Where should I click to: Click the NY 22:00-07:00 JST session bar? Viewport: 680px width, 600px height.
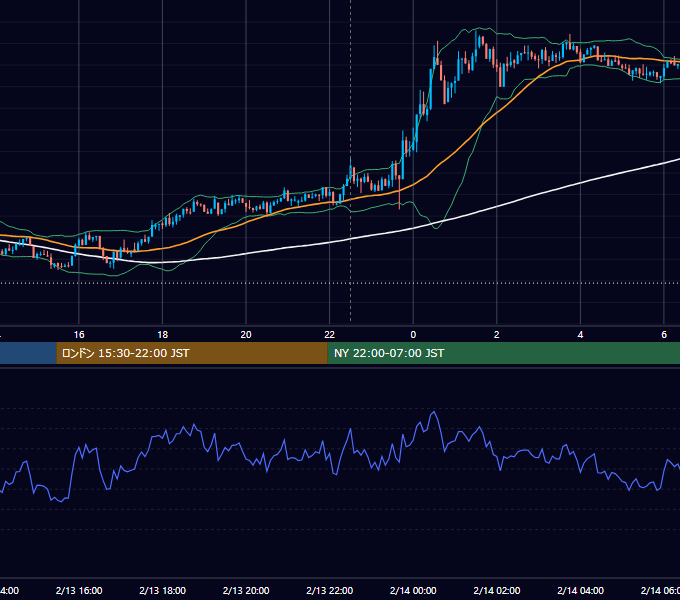coord(503,353)
